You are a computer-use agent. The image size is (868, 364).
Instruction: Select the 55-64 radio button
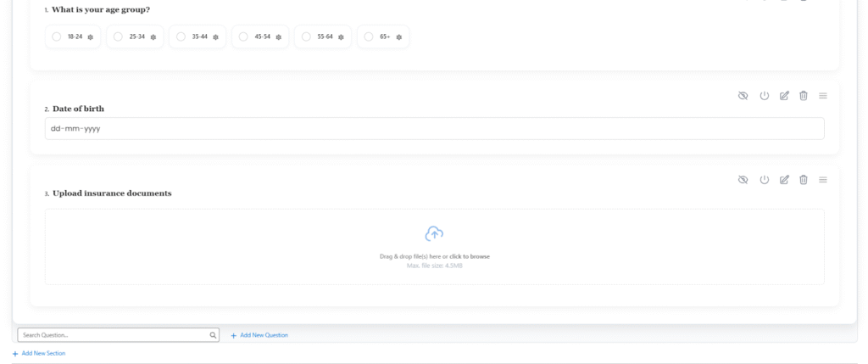[x=306, y=36]
